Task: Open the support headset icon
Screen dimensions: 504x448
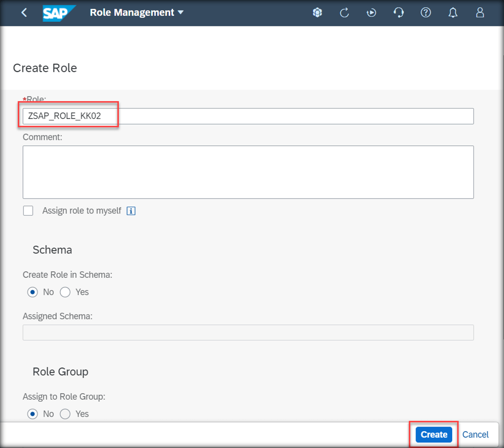Action: coord(399,12)
